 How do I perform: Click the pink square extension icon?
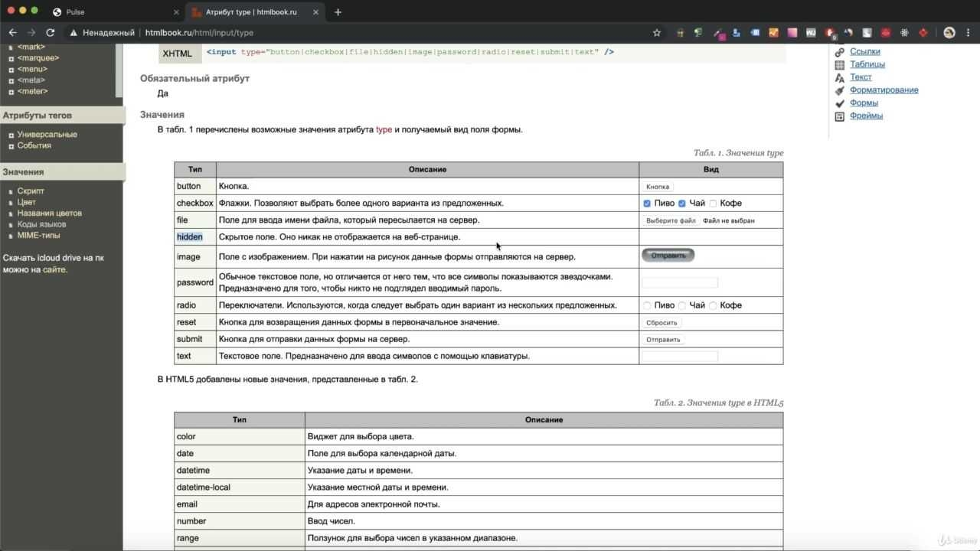pyautogui.click(x=792, y=33)
